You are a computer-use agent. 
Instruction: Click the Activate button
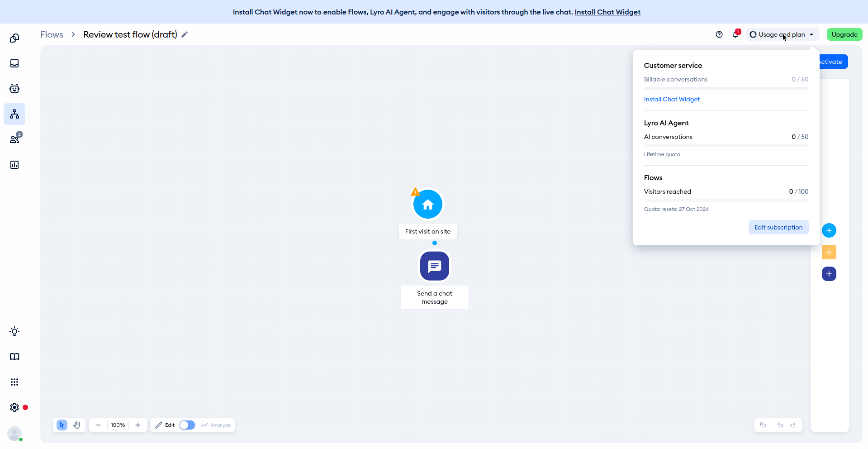pos(833,62)
